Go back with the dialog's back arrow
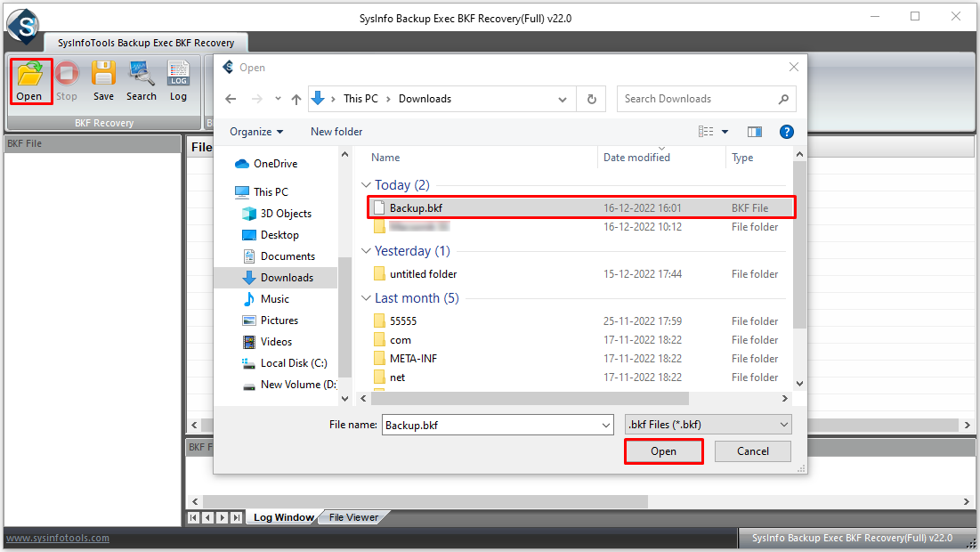This screenshot has width=980, height=552. point(231,99)
